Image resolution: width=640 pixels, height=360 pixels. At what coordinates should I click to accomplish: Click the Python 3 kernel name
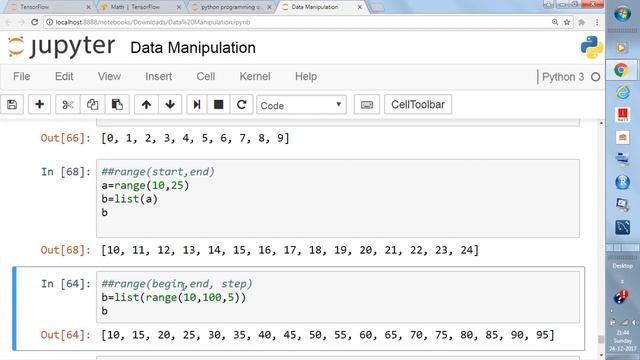point(563,77)
